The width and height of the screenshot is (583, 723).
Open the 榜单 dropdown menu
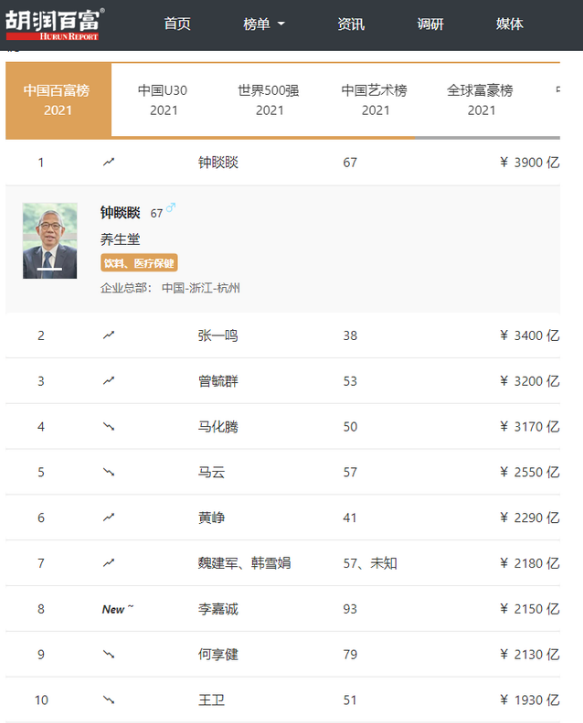tap(264, 24)
